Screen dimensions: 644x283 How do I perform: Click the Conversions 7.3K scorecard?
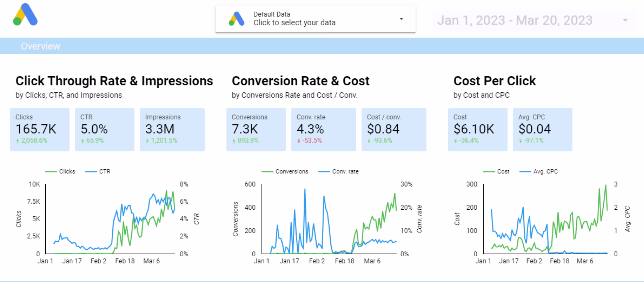point(256,130)
